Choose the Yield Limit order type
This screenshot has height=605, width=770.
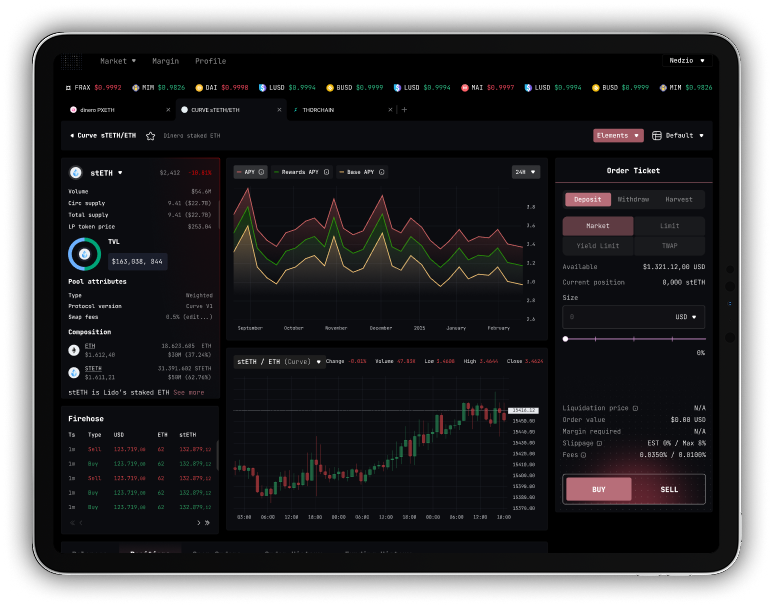[598, 246]
